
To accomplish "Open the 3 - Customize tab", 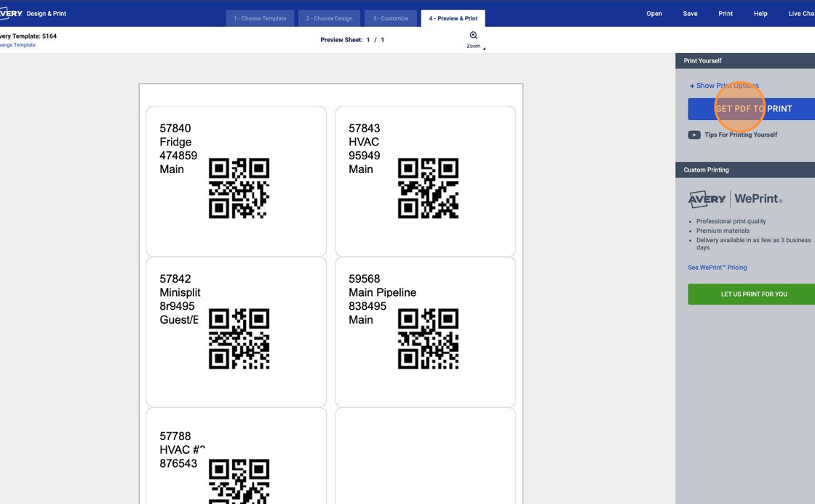I will [391, 18].
